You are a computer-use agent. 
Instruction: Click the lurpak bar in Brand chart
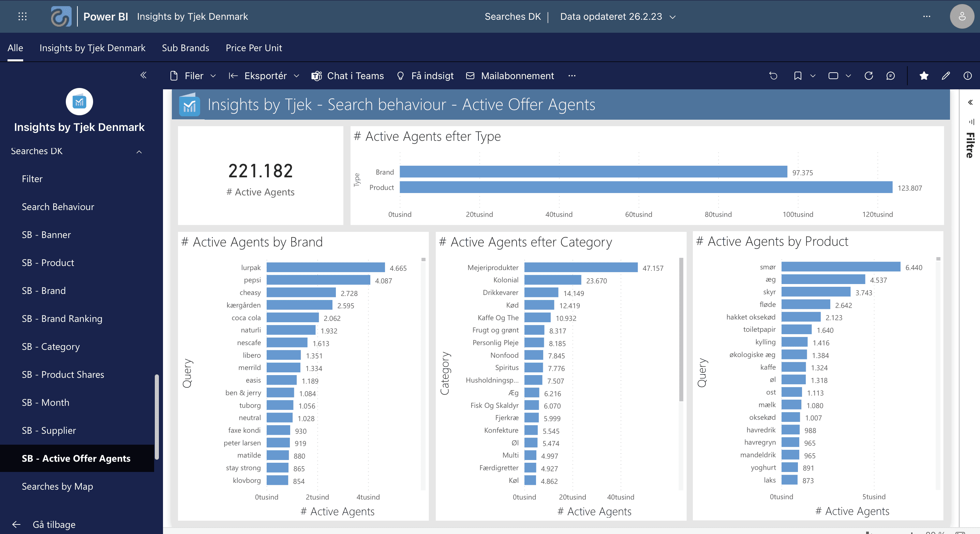tap(325, 267)
